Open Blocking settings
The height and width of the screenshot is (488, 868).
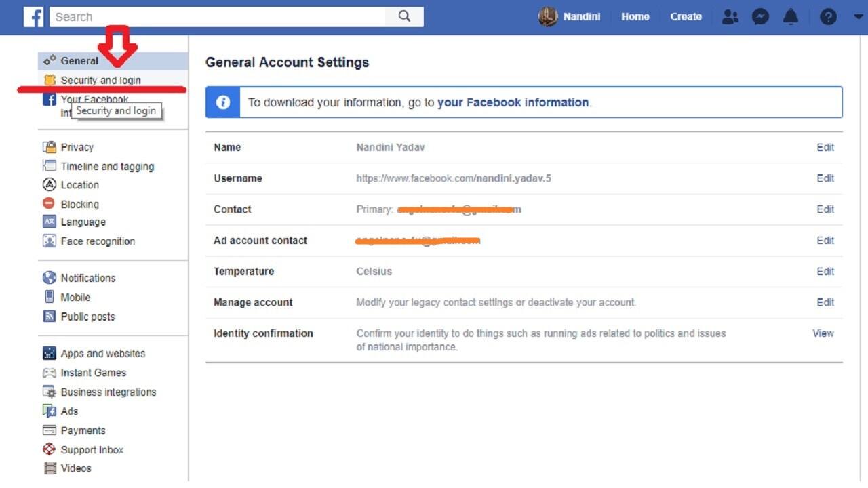tap(80, 204)
